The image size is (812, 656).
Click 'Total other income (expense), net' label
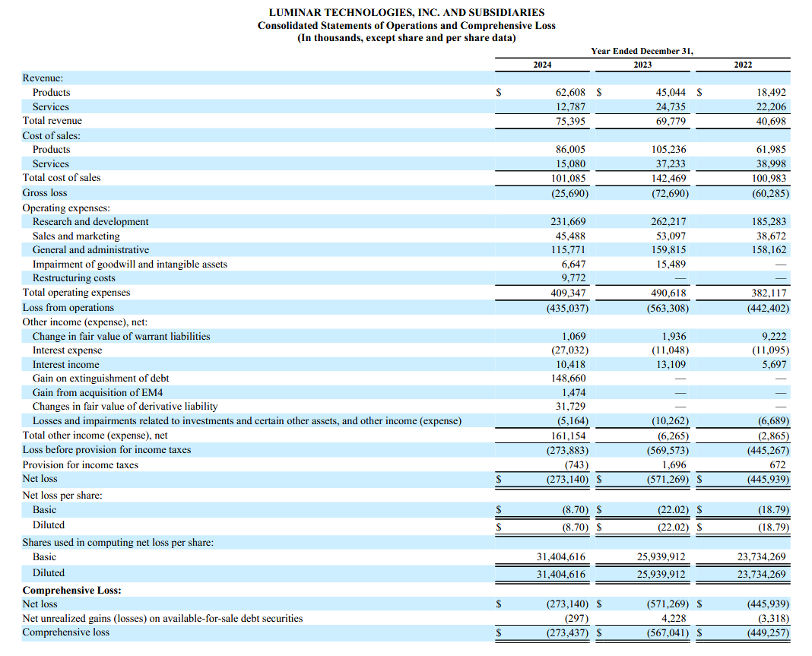tap(95, 436)
